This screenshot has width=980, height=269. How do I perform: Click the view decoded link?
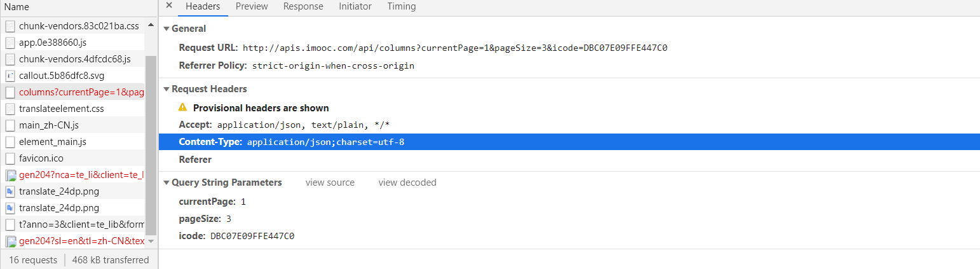point(407,183)
